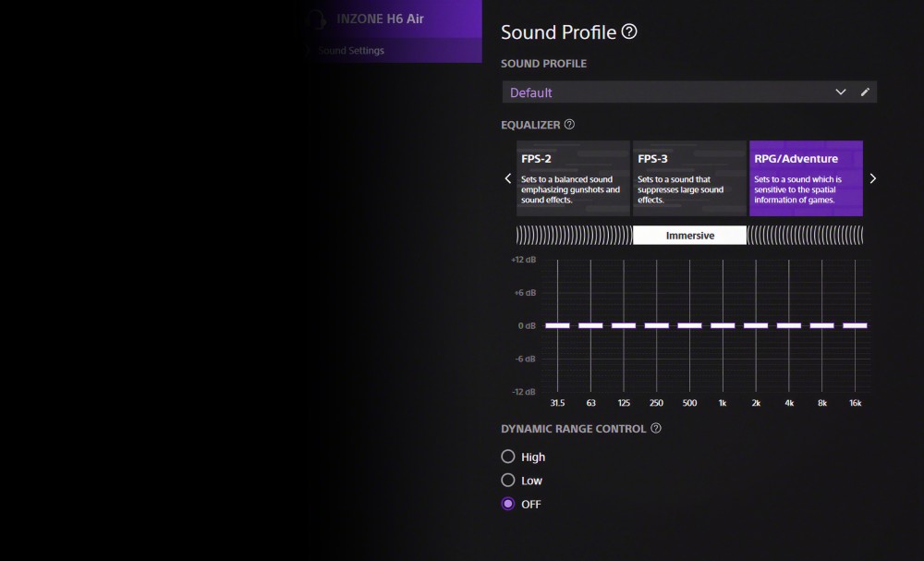Click the Immersive category selector label
The height and width of the screenshot is (561, 924).
(689, 236)
